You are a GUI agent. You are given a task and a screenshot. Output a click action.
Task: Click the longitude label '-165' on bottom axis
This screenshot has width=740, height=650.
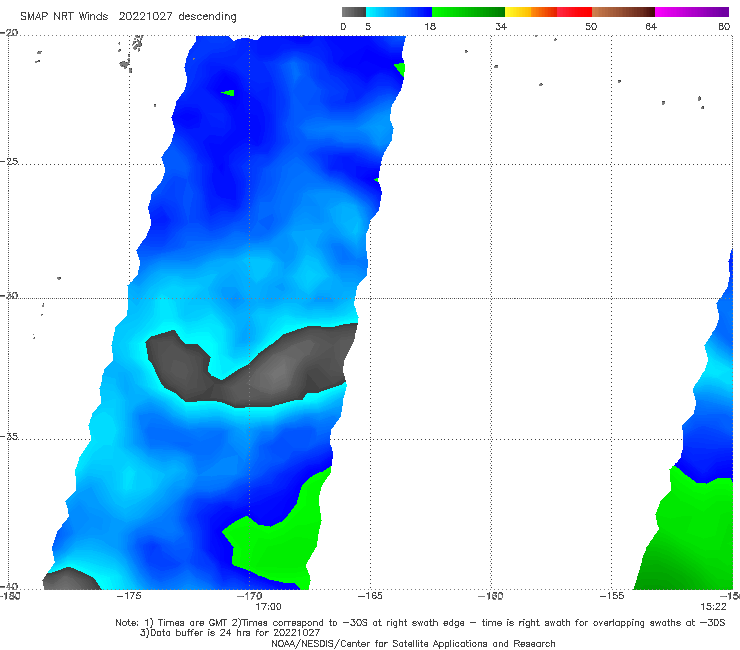[370, 596]
